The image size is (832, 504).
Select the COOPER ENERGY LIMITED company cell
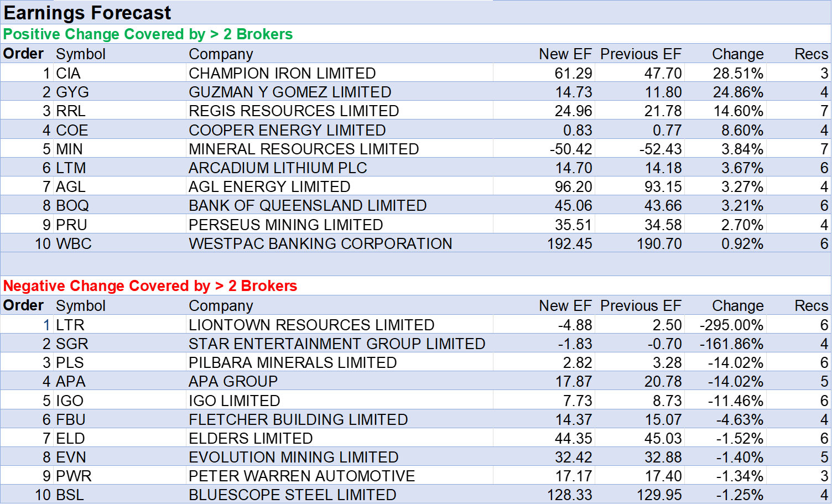[287, 131]
